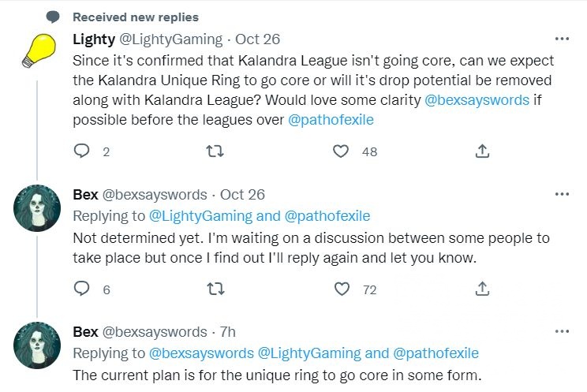Image resolution: width=587 pixels, height=392 pixels.
Task: Like Bex's Oct 26 reply
Action: 342,289
